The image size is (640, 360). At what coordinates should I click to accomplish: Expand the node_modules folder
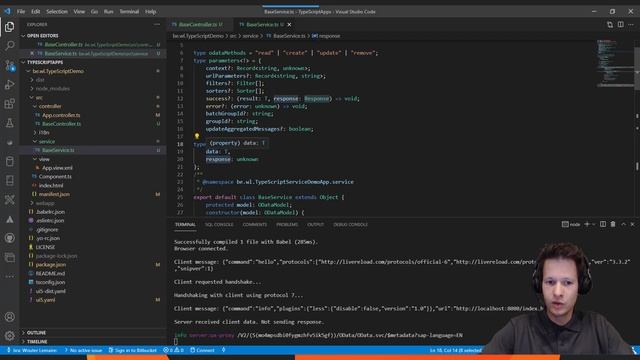click(32, 89)
